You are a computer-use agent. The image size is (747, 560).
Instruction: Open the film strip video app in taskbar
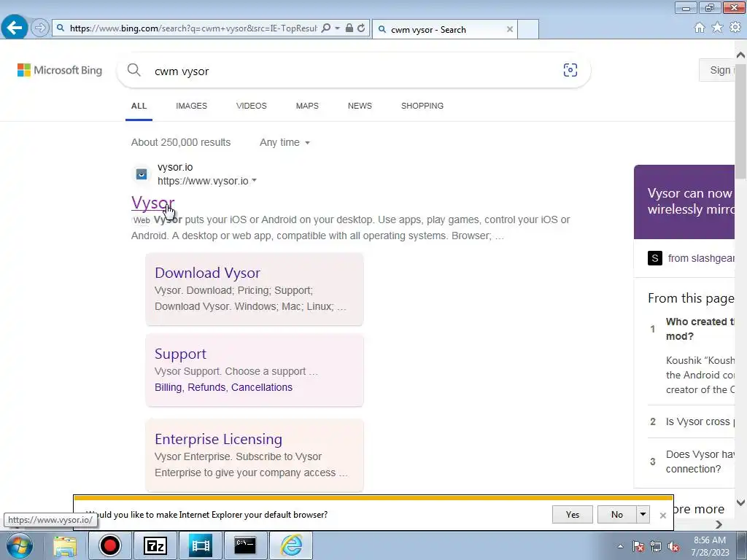click(x=200, y=545)
